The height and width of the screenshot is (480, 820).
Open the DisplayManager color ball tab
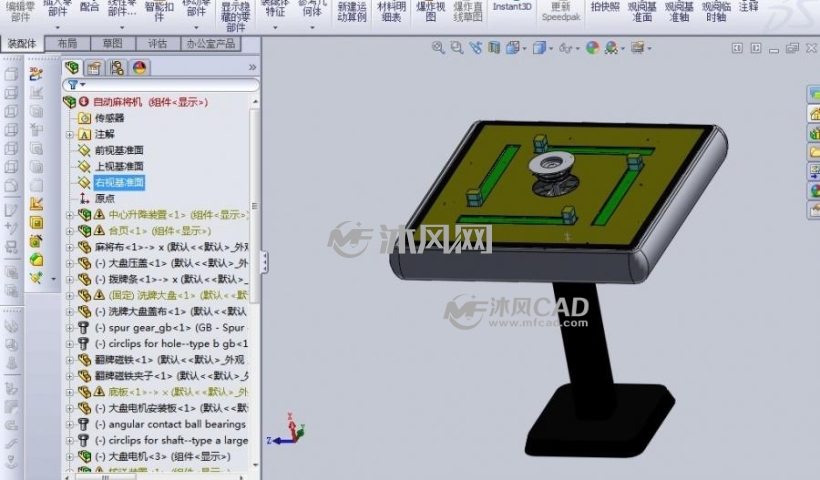(140, 68)
